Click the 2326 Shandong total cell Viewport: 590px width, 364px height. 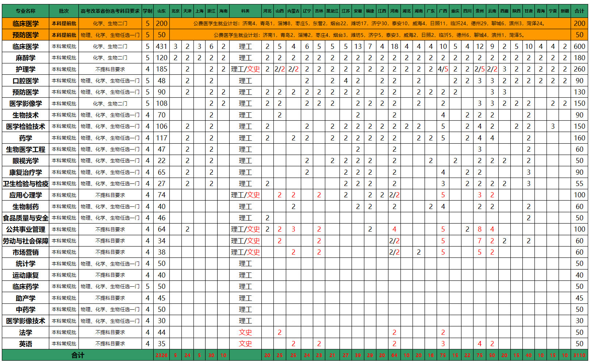161,355
